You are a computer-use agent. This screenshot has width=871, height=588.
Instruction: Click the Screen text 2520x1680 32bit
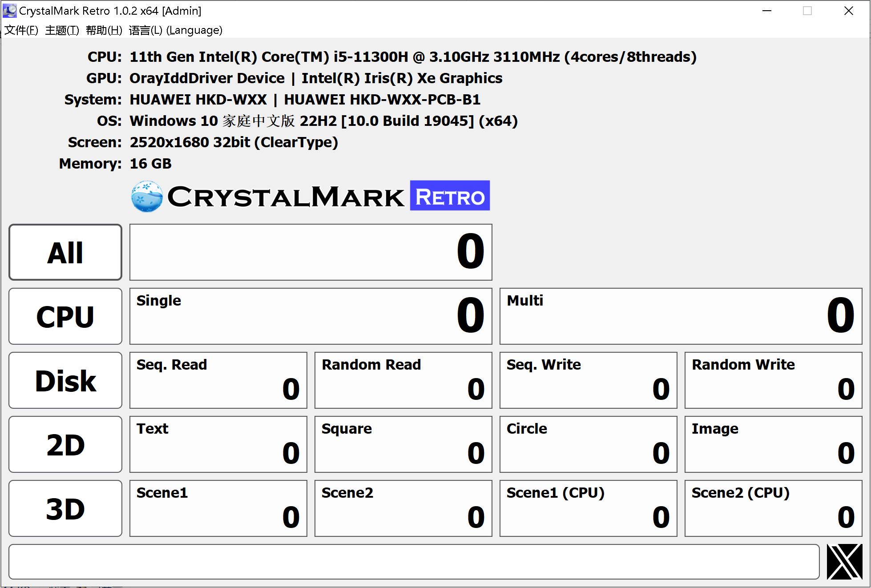(234, 142)
